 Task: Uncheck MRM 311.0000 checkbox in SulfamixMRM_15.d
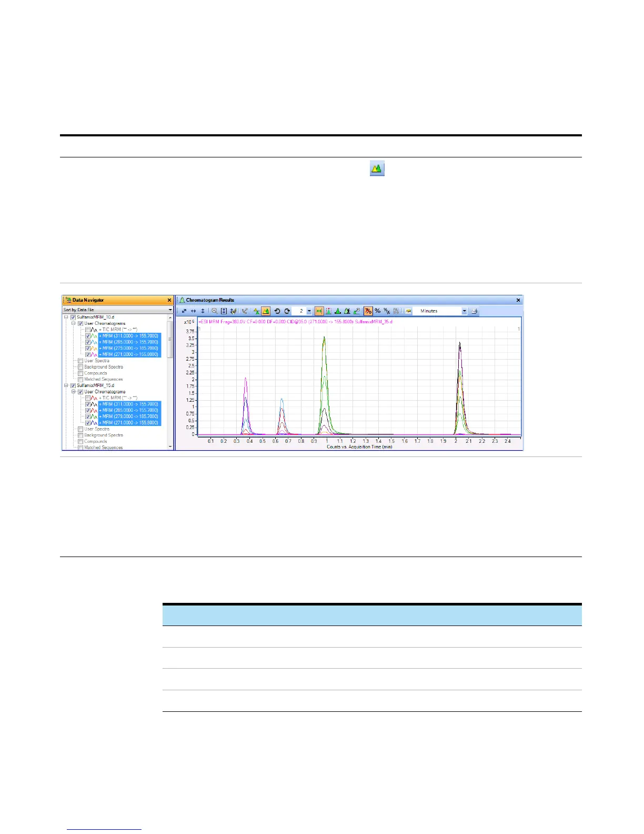[x=88, y=404]
